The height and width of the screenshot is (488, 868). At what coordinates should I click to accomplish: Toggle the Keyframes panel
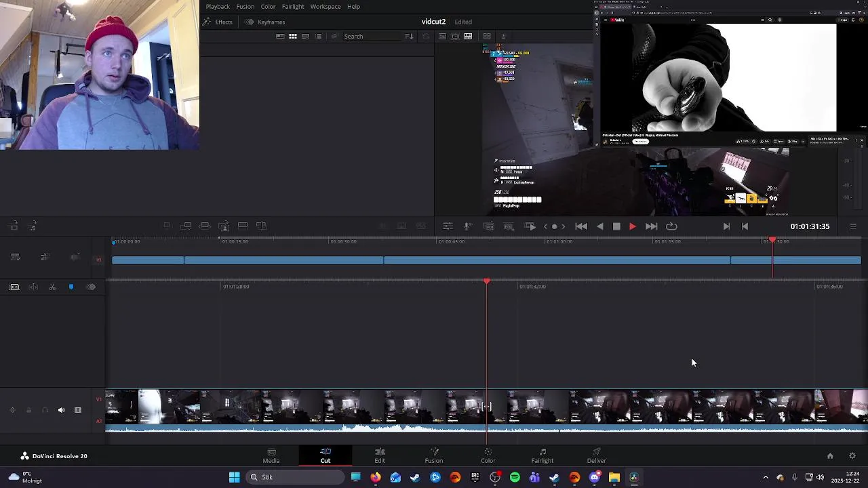(x=265, y=22)
